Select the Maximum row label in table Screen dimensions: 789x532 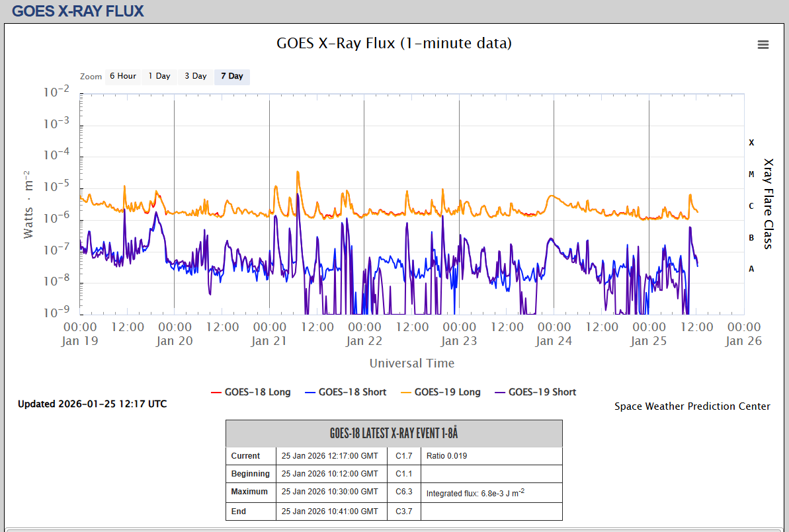tap(249, 492)
